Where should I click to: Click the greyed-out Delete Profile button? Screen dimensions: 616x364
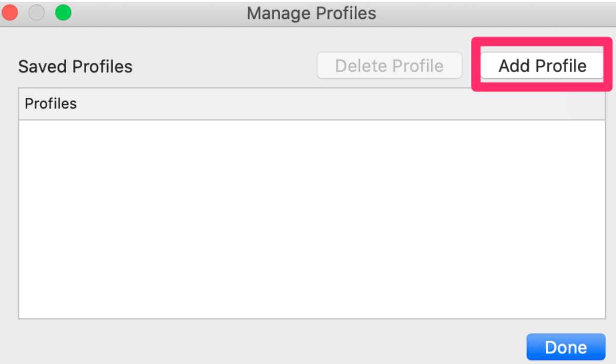pyautogui.click(x=389, y=66)
